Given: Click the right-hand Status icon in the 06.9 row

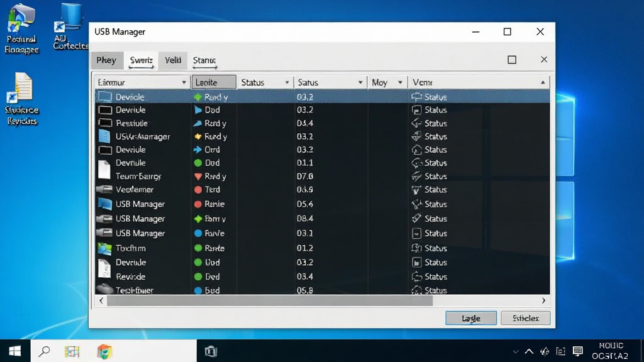Looking at the screenshot, I should click(416, 190).
